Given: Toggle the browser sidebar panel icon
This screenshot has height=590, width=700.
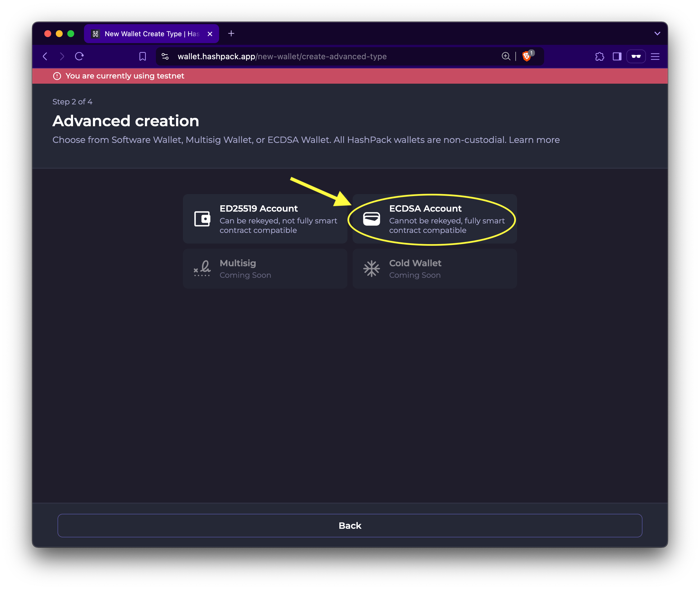Looking at the screenshot, I should pos(617,57).
